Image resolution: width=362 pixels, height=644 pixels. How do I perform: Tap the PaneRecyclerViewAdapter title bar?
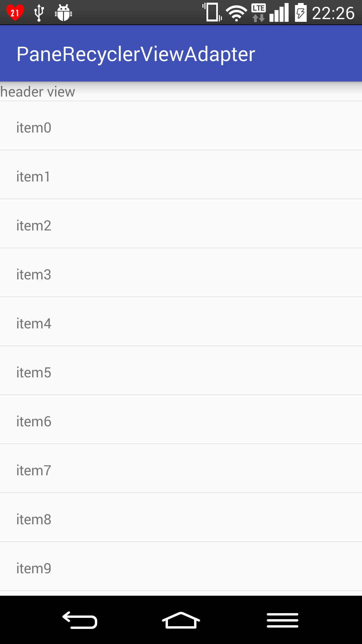[x=135, y=53]
